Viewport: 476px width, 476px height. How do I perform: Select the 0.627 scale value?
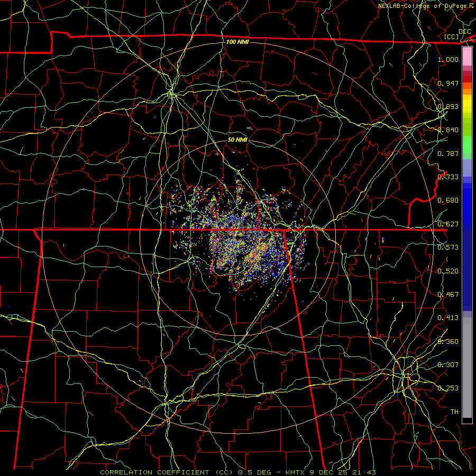448,224
